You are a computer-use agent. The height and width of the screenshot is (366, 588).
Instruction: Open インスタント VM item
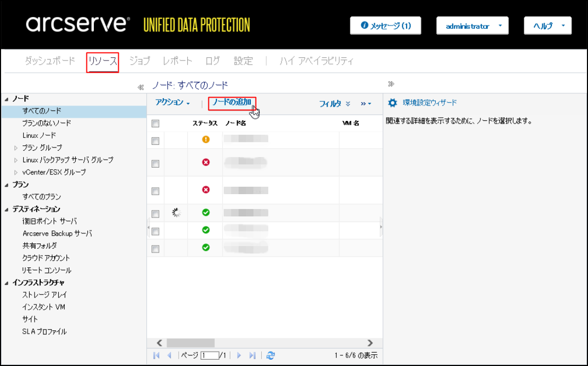click(x=43, y=307)
